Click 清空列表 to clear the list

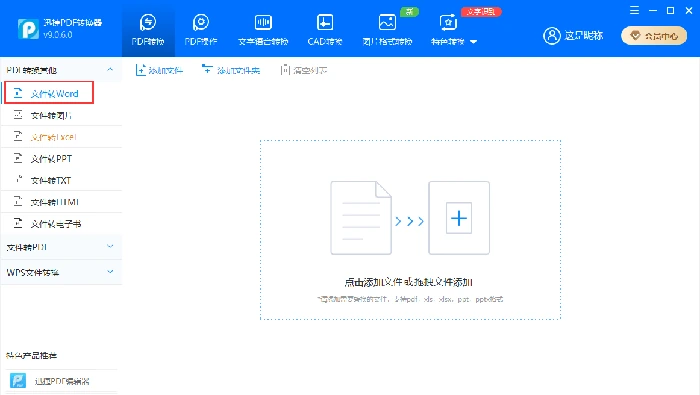click(304, 70)
